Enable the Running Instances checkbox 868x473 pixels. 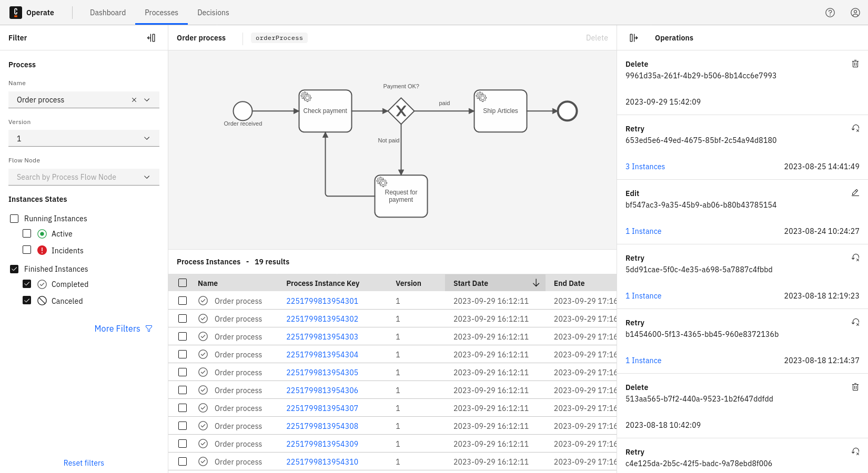point(14,219)
